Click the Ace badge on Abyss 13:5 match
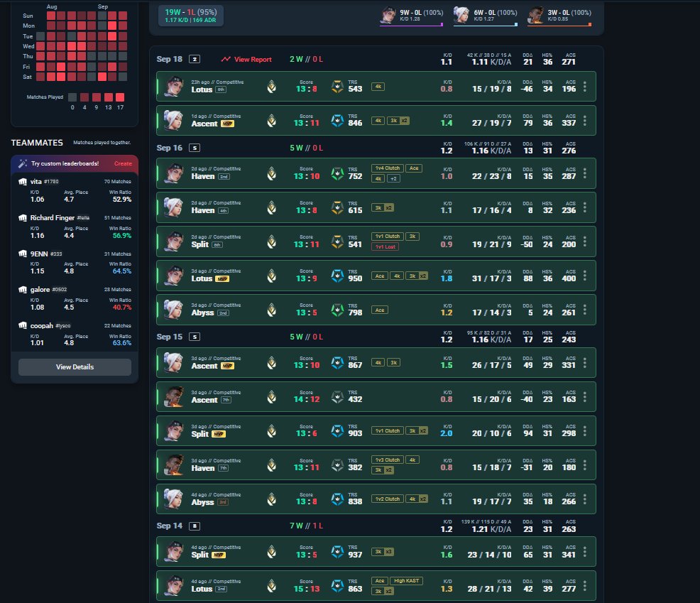 tap(380, 310)
